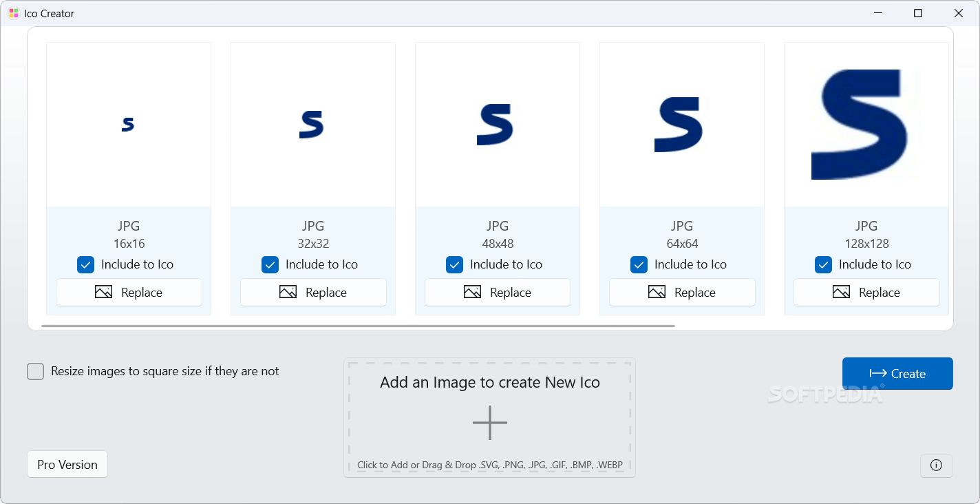980x504 pixels.
Task: Toggle Include to Ico for 64x64
Action: [639, 264]
